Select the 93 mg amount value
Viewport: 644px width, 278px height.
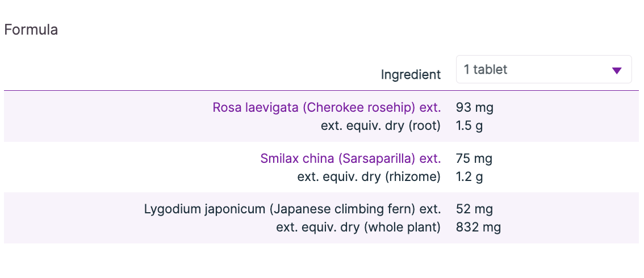pos(471,107)
